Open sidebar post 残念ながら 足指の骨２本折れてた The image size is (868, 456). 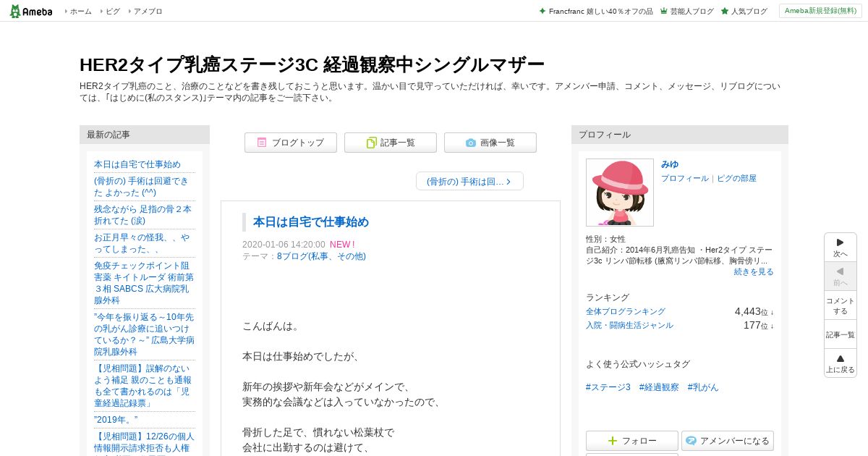coord(143,215)
